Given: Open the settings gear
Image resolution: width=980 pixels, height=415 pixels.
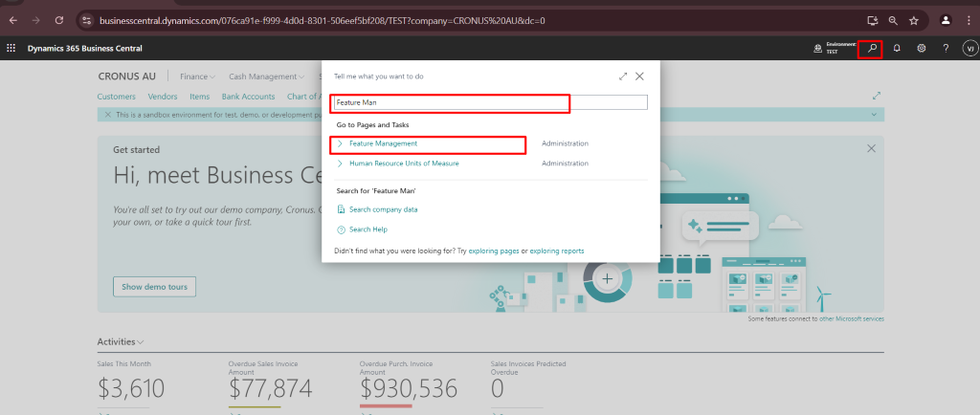Looking at the screenshot, I should tap(922, 48).
